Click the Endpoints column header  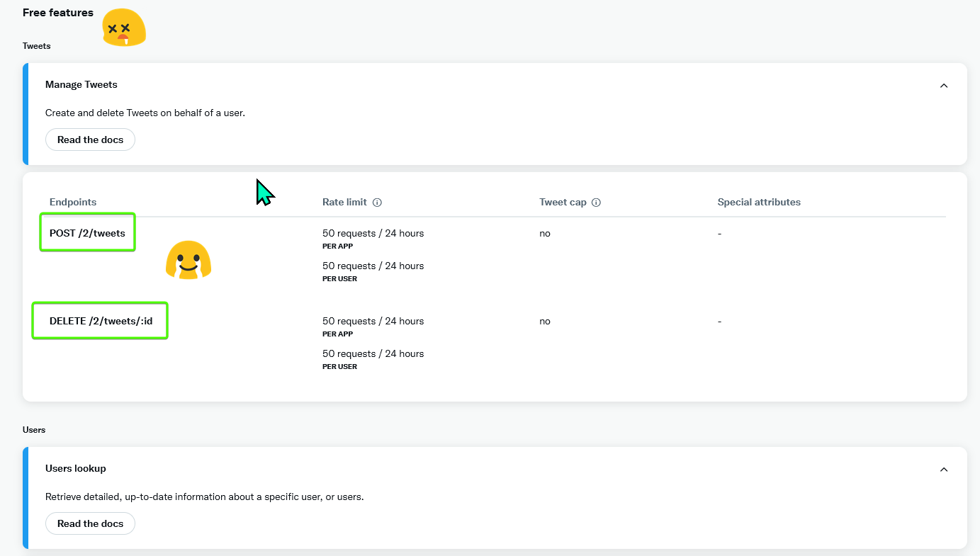(73, 202)
